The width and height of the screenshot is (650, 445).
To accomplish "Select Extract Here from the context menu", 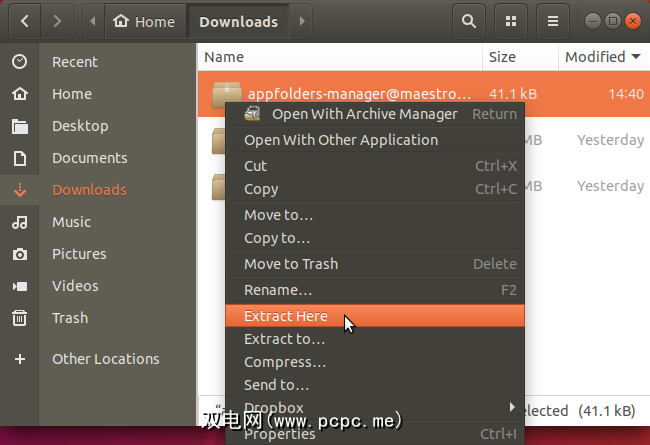I will pyautogui.click(x=286, y=316).
